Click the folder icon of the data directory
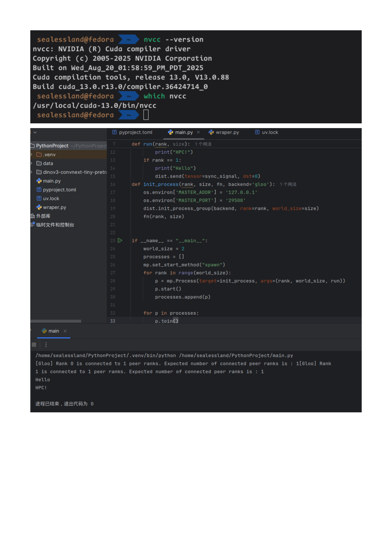This screenshot has height=554, width=392. pos(39,163)
